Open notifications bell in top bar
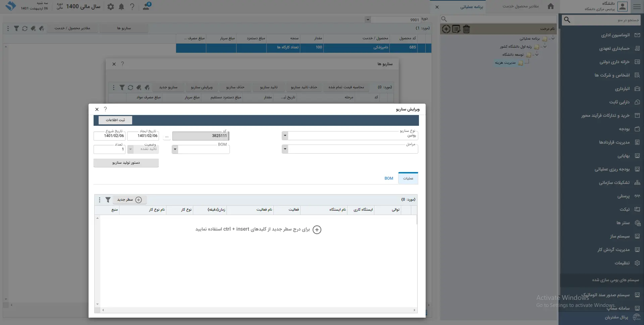This screenshot has width=644, height=325. click(121, 7)
